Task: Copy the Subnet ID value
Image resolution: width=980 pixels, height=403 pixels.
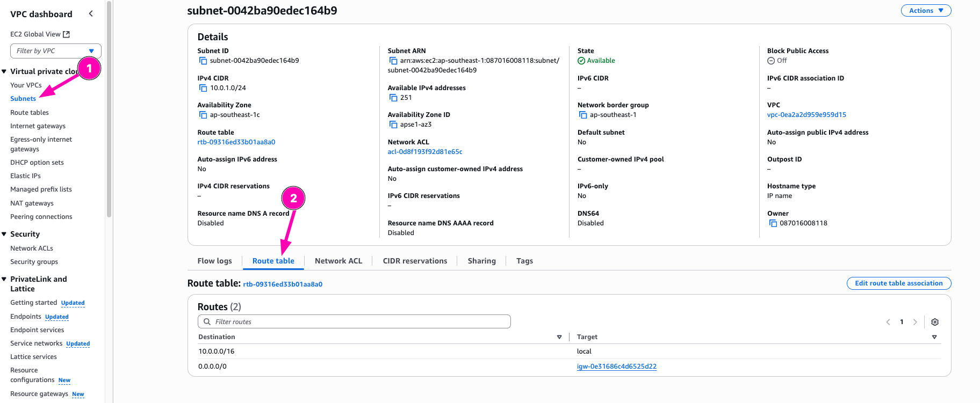Action: pyautogui.click(x=203, y=61)
